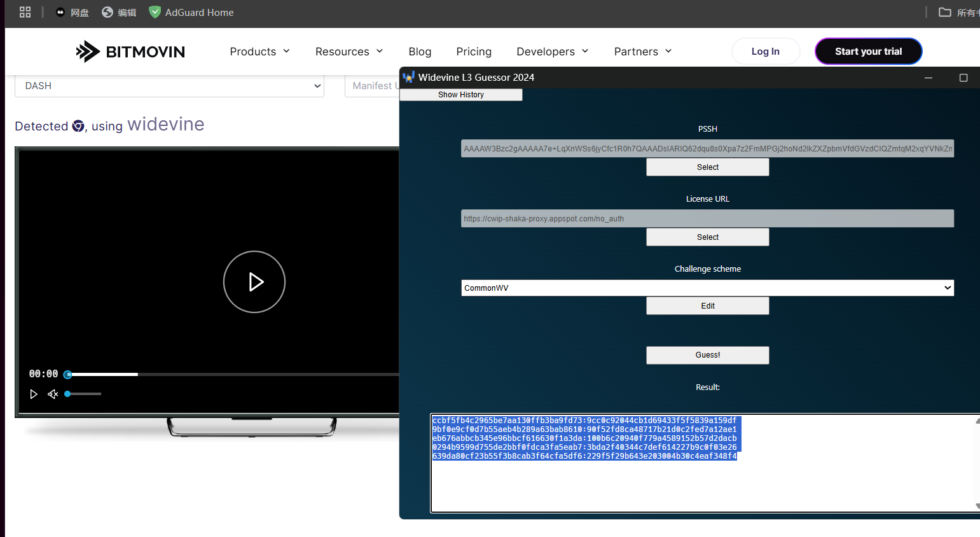Click the License URL label

point(708,199)
